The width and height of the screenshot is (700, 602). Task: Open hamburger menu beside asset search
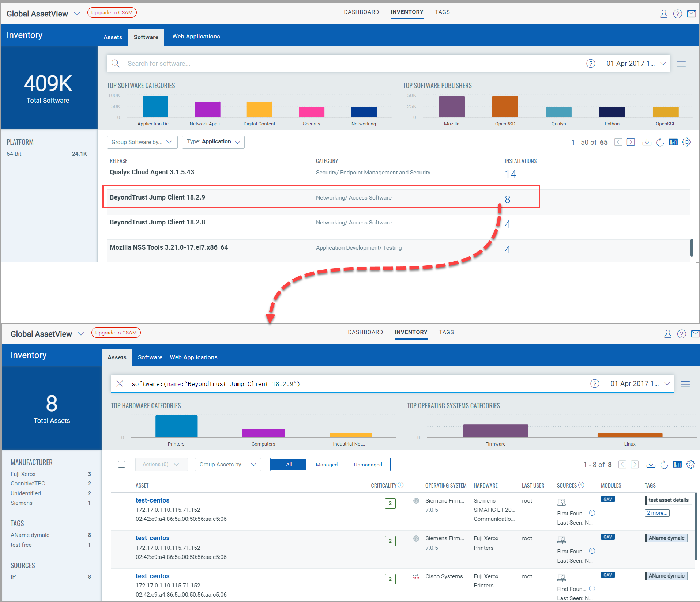point(685,384)
